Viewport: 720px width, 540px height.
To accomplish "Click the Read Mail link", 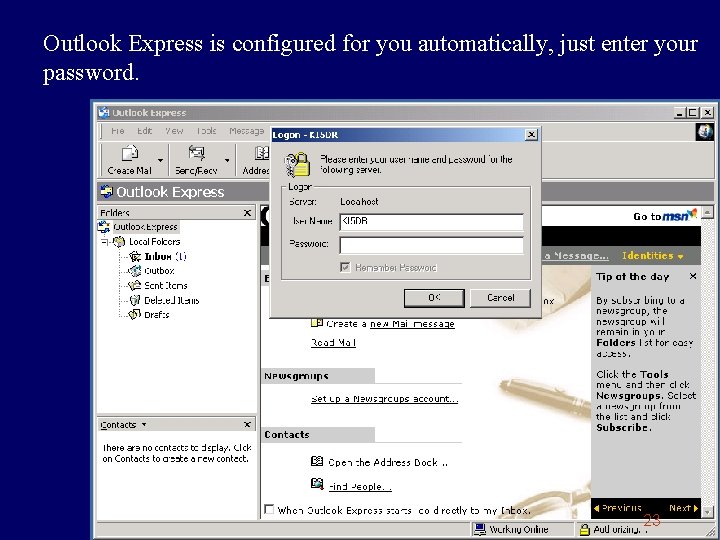I will 333,343.
